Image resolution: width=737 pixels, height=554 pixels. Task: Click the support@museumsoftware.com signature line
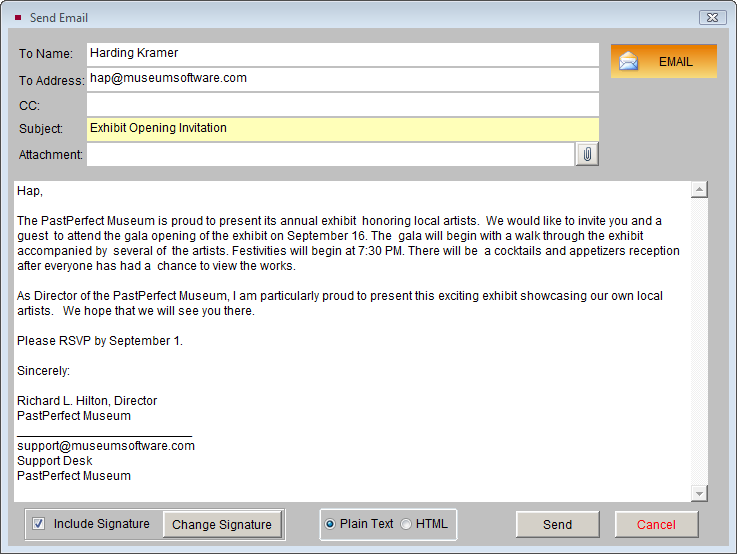(x=106, y=446)
